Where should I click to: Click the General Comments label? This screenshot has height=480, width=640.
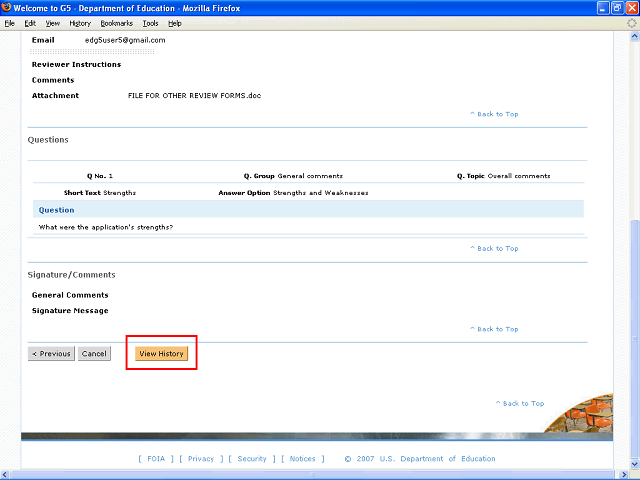(x=70, y=295)
